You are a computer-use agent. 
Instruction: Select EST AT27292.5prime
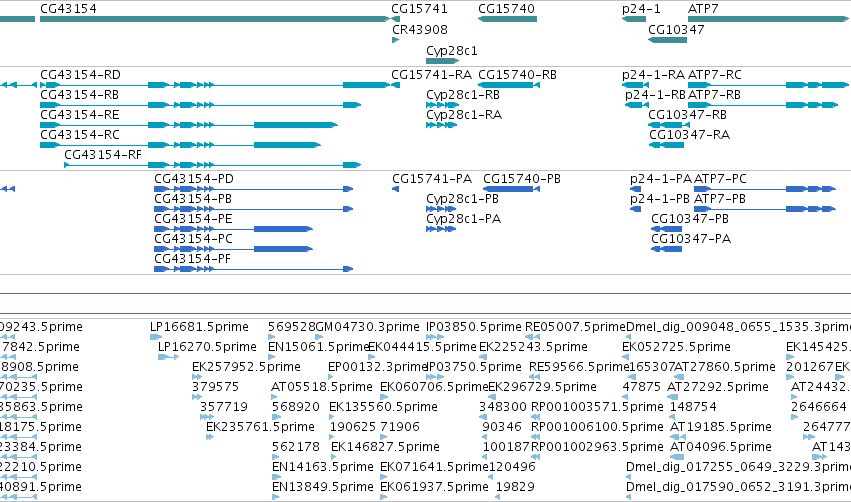coord(717,387)
